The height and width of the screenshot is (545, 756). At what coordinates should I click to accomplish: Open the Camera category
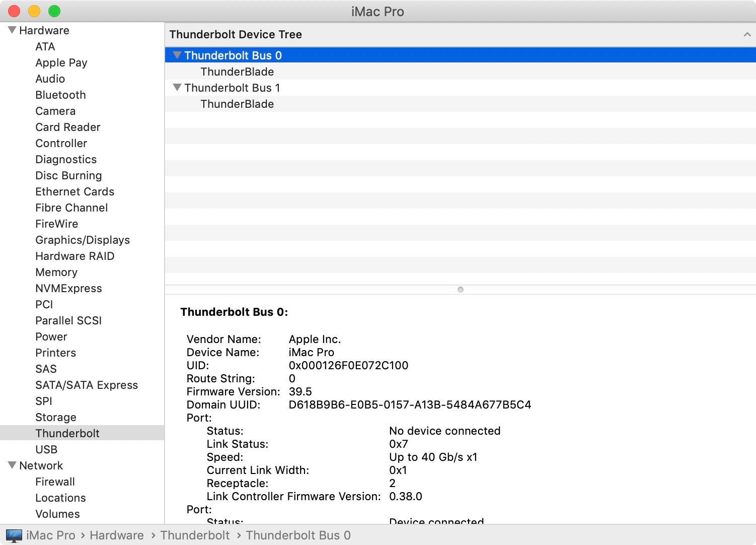[55, 111]
